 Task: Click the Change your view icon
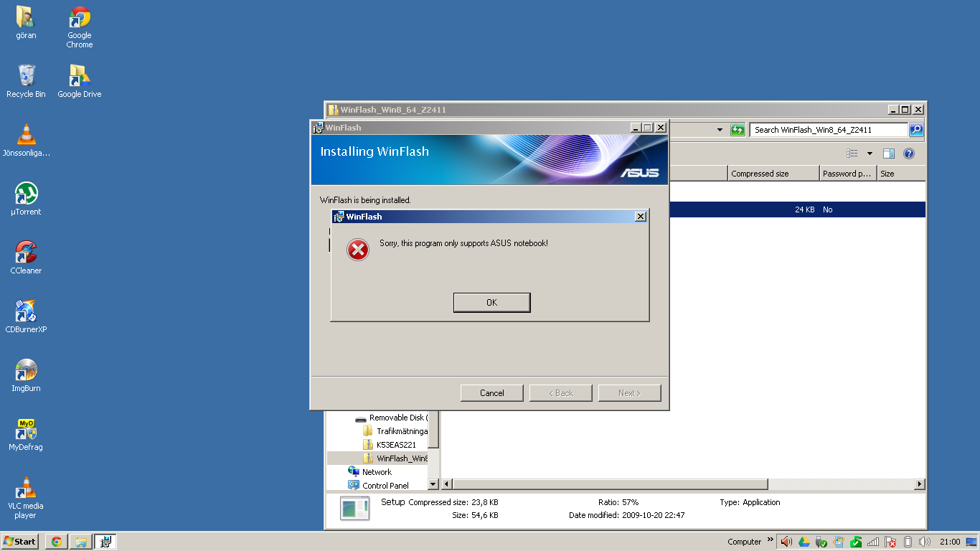point(852,154)
